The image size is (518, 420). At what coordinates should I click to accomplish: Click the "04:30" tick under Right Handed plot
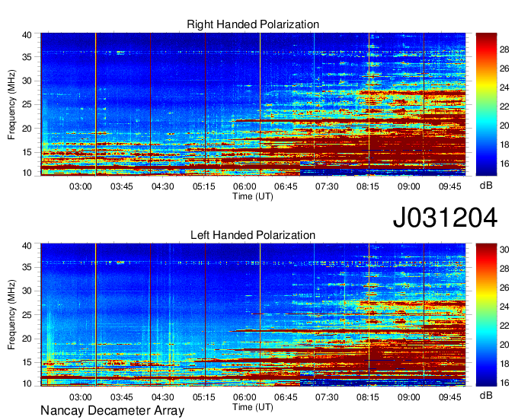(162, 186)
